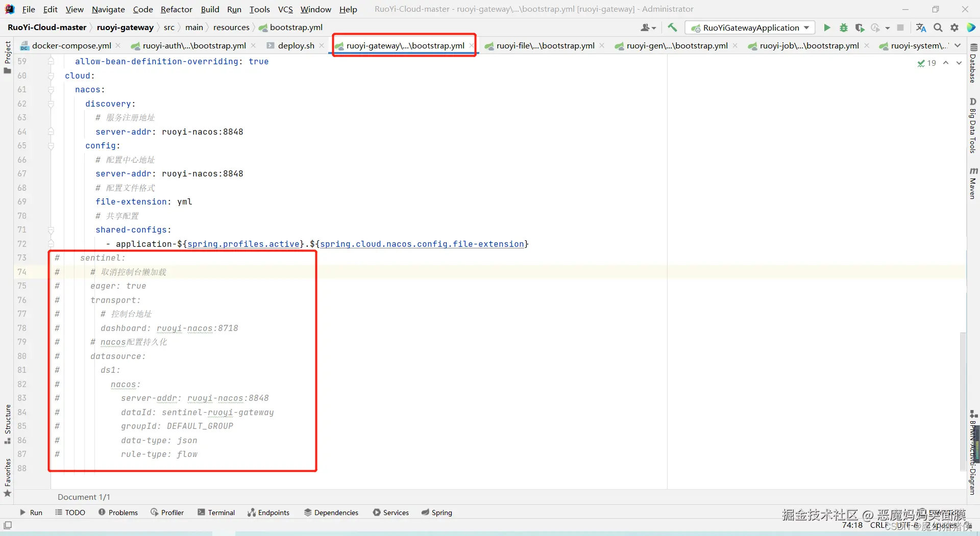
Task: Open the Structure tool window
Action: (x=7, y=424)
